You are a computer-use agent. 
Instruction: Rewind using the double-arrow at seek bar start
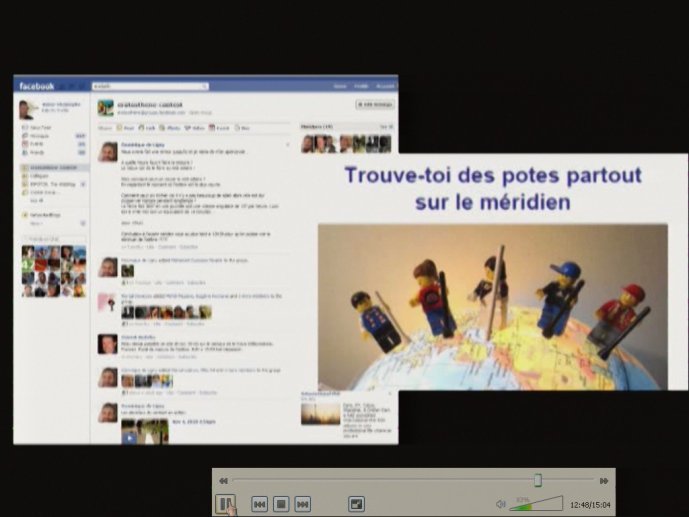(224, 481)
